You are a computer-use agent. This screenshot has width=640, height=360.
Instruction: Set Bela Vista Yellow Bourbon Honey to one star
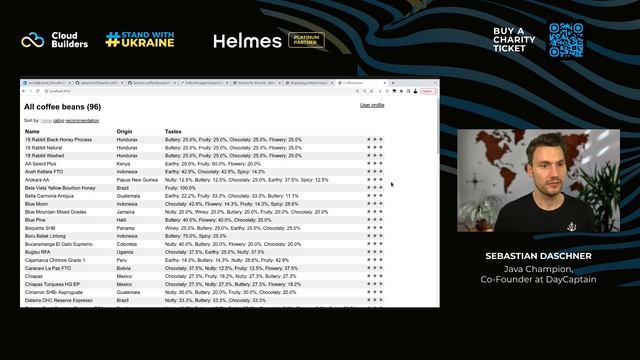click(369, 188)
